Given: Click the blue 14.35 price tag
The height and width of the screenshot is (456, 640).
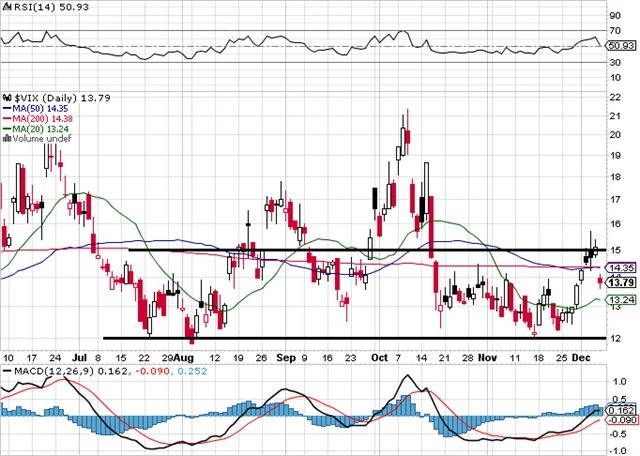Looking at the screenshot, I should click(x=622, y=268).
